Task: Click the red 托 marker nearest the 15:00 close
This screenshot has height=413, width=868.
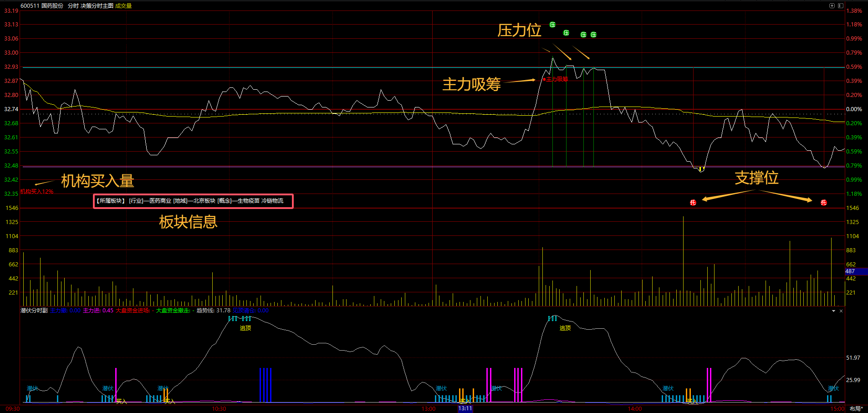Action: point(823,203)
